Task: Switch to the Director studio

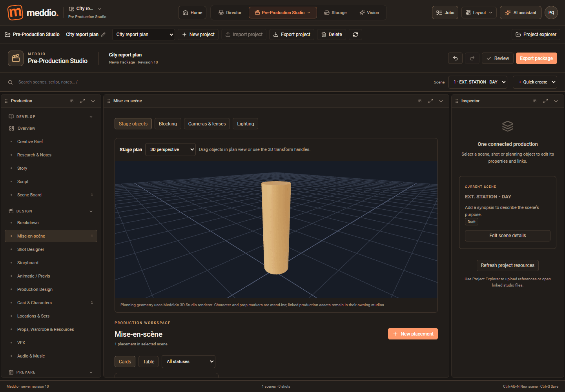Action: point(230,13)
